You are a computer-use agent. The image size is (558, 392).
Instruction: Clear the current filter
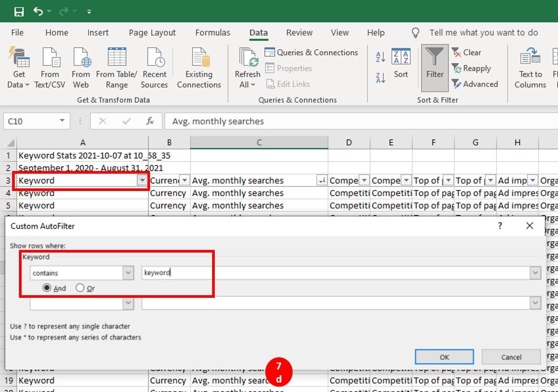click(466, 52)
